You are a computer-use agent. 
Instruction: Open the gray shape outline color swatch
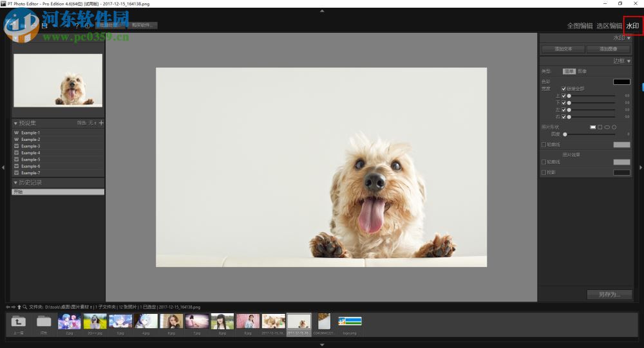621,145
